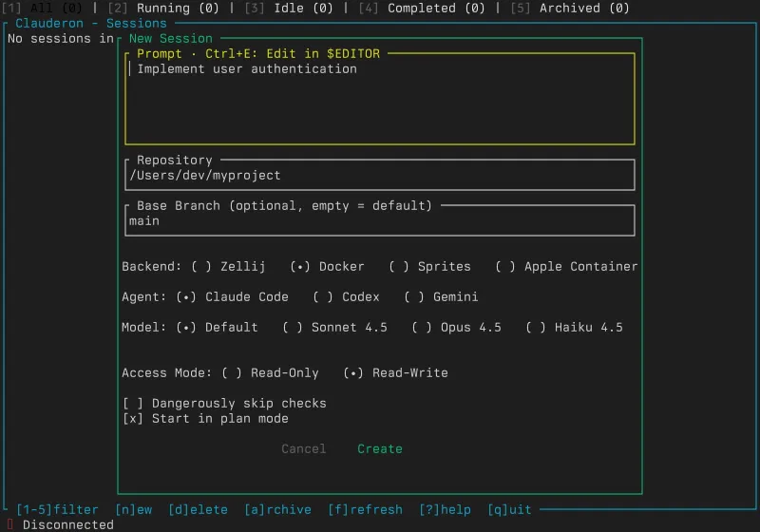Select the Sonnet 4.5 model
760x532 pixels.
335,328
